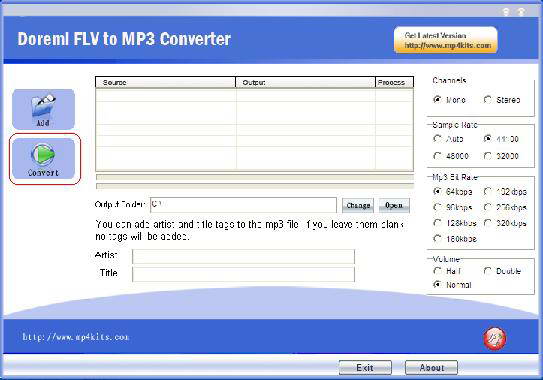Focus the Output Folder path field
This screenshot has height=380, width=543.
(x=243, y=205)
